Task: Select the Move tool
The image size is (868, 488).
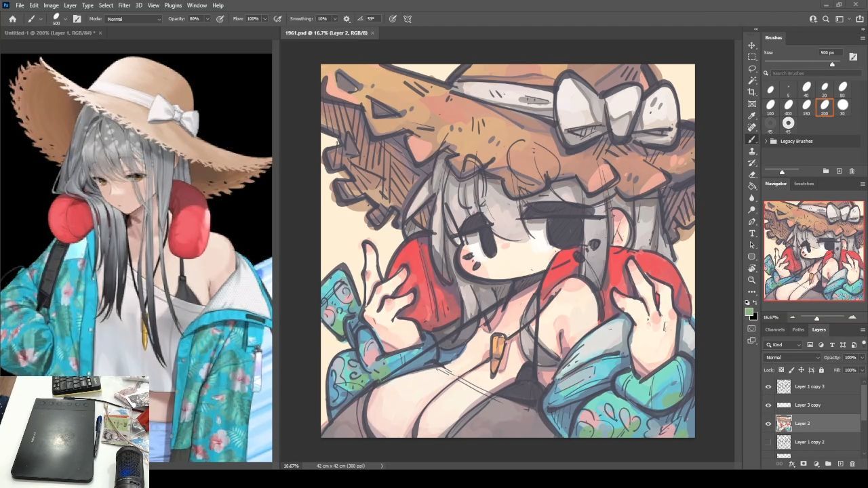Action: pos(751,45)
